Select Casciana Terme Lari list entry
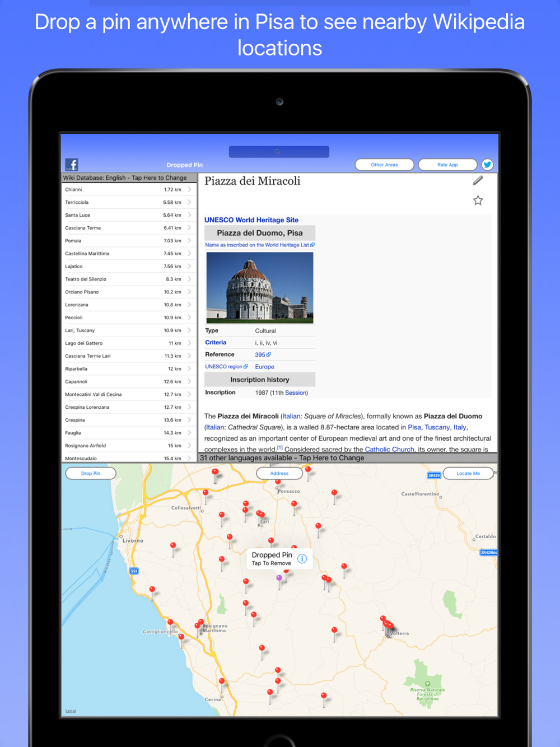Screen dimensions: 560x747 tap(129, 356)
